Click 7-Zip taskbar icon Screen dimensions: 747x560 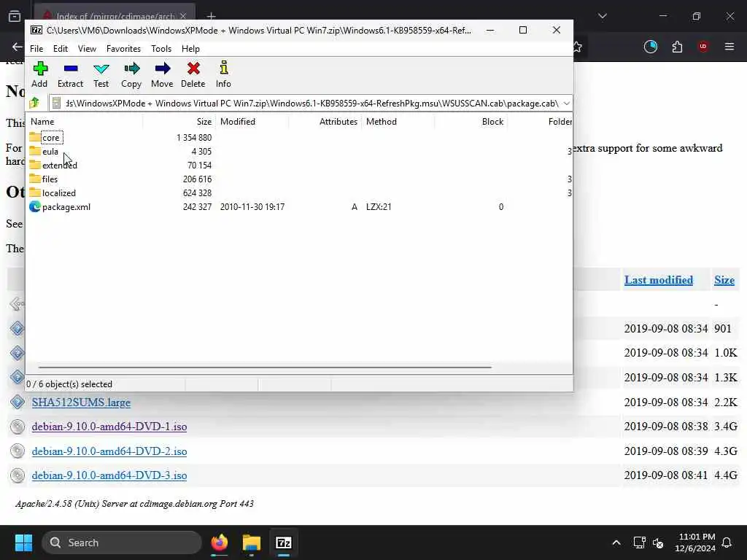[x=284, y=542]
